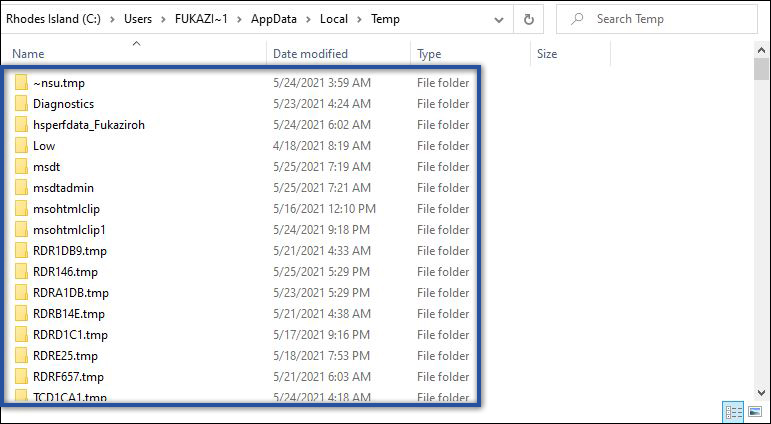
Task: Select the msdtadmin folder name
Action: [x=63, y=188]
